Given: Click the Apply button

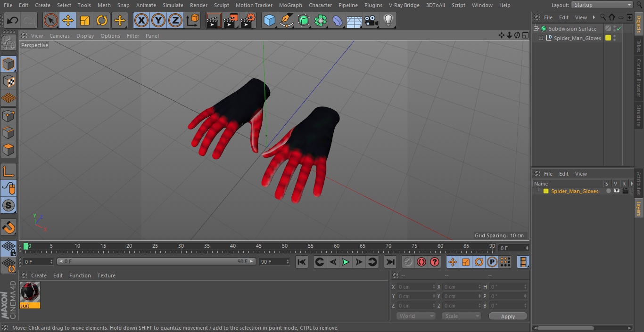Looking at the screenshot, I should point(508,316).
